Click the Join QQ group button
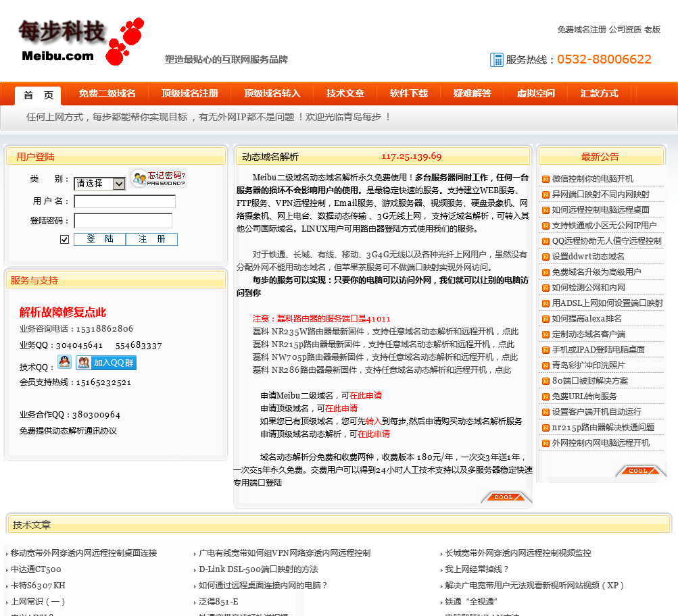678x616 pixels. coord(106,363)
